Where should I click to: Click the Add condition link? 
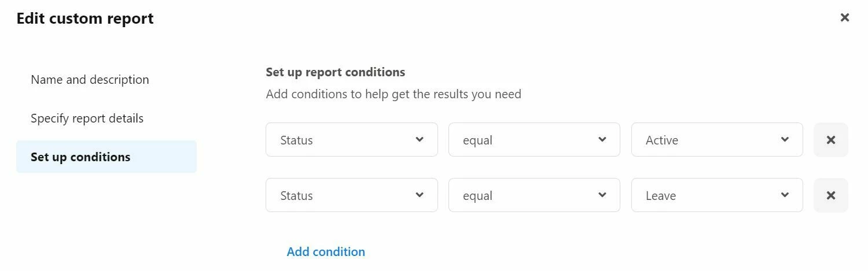coord(326,251)
